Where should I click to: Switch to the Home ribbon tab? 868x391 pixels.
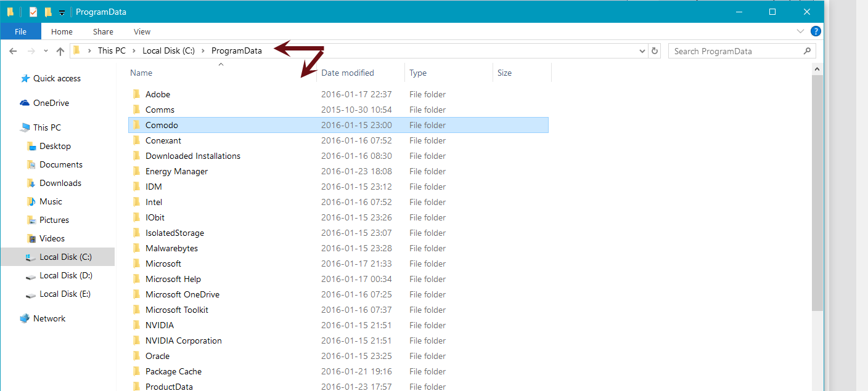click(62, 31)
